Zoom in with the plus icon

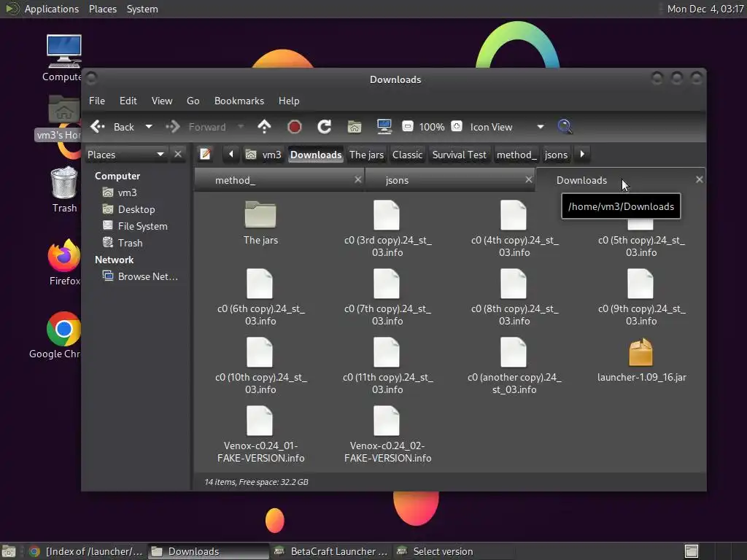click(x=457, y=126)
